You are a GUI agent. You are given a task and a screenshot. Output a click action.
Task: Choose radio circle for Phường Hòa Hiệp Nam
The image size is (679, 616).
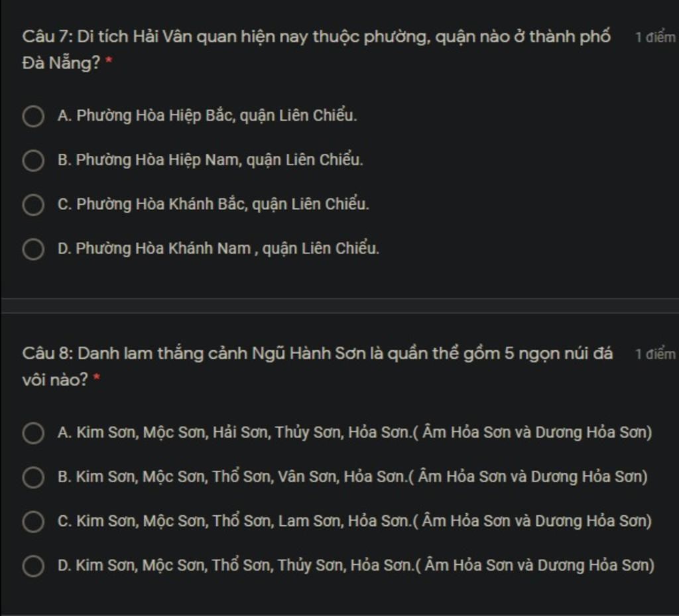point(33,160)
